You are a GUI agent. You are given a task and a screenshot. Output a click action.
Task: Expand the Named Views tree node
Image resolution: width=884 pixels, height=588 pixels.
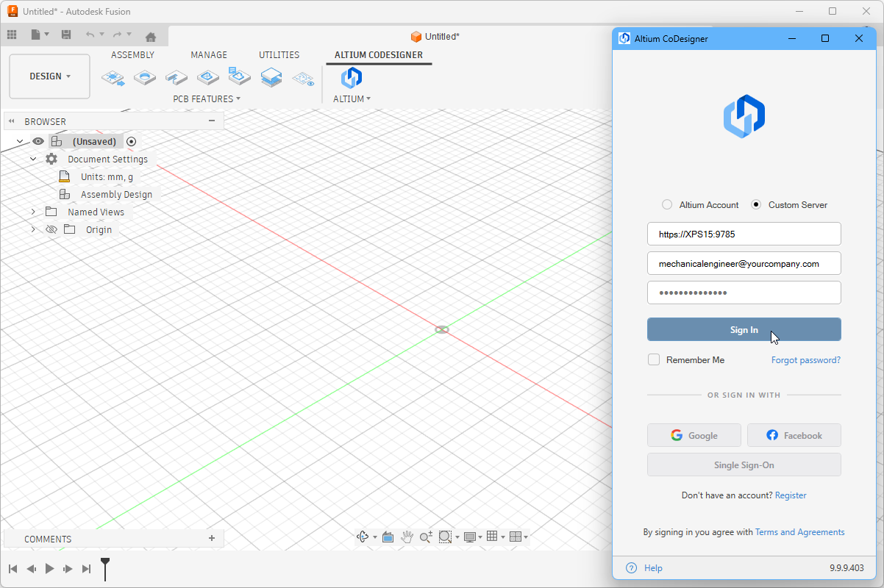(x=33, y=212)
